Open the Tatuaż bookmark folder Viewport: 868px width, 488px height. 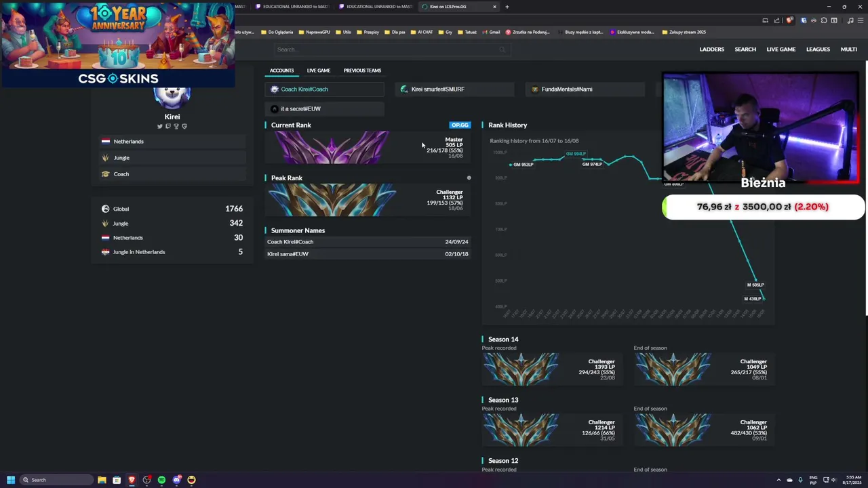[467, 32]
